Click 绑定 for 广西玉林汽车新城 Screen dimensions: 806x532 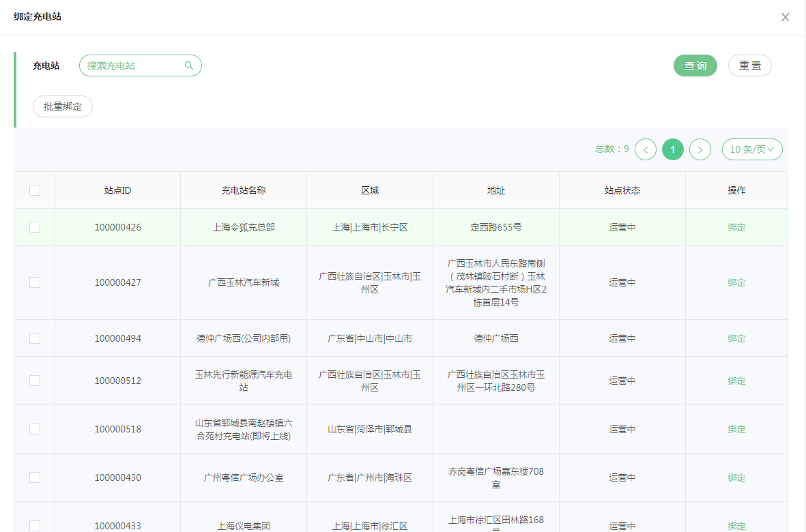click(x=736, y=283)
